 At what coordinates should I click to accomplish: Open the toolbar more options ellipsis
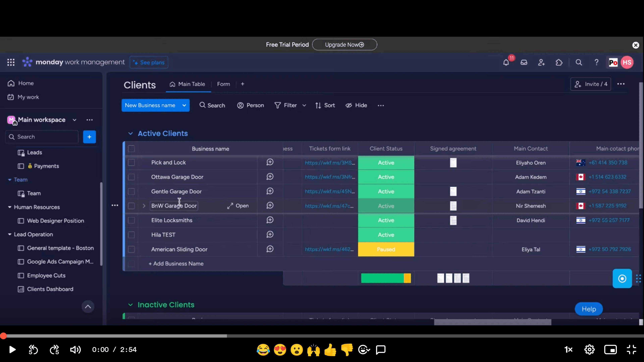coord(381,105)
